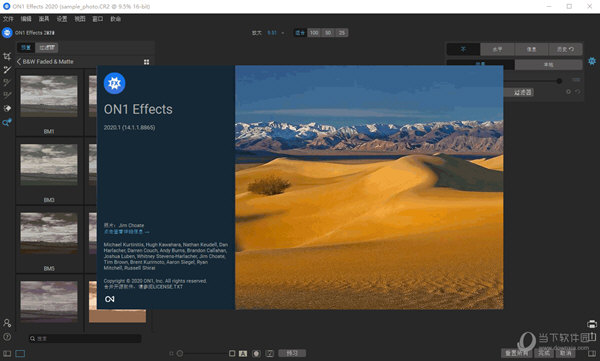Screen dimensions: 600x361
Task: Toggle the right panel icon at bottom-right corner
Action: tap(593, 353)
